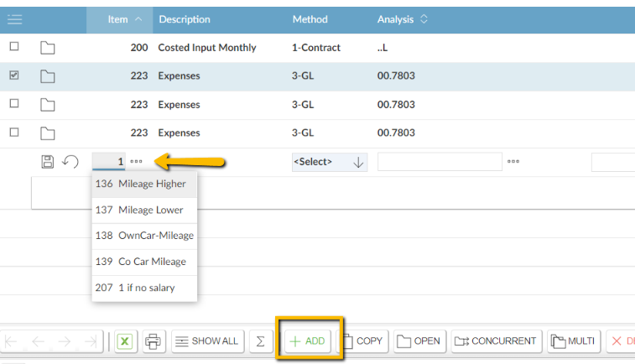
Task: Open analysis lookup ellipsis button
Action: click(x=513, y=161)
